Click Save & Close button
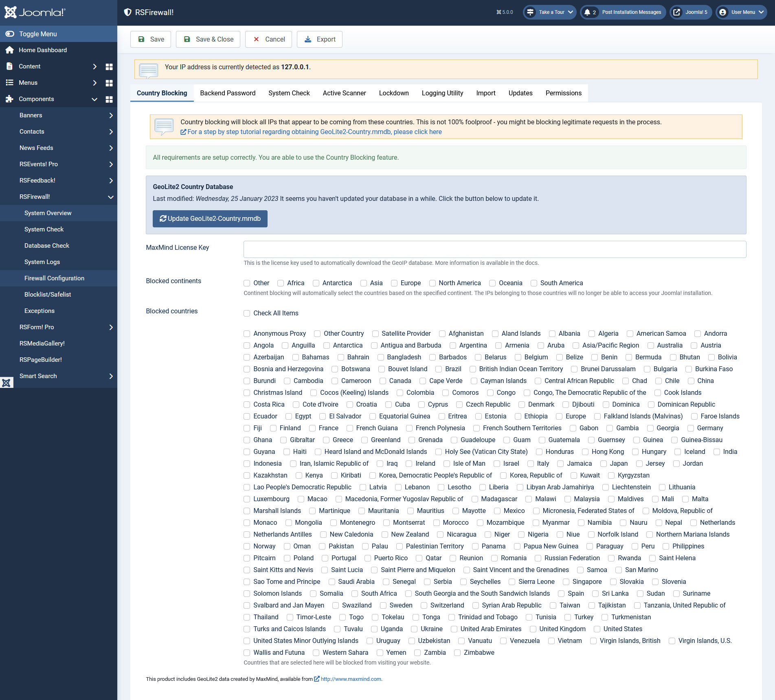The width and height of the screenshot is (775, 700). click(x=208, y=39)
